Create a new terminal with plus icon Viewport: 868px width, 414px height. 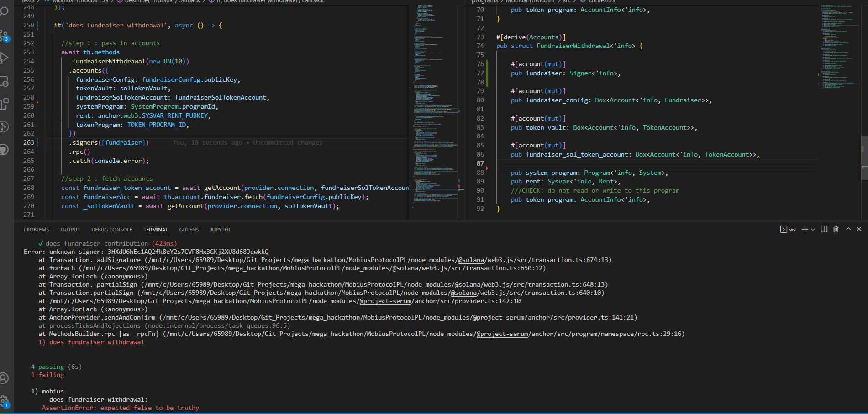coord(805,229)
